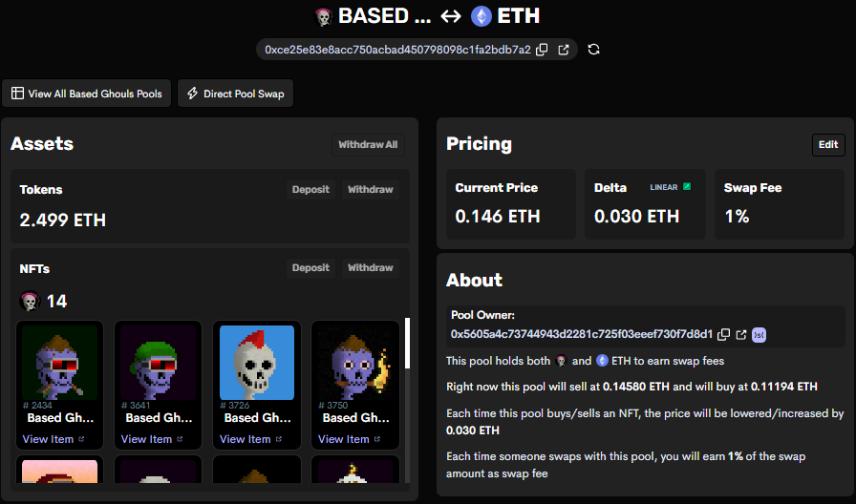Edit the pool pricing
The width and height of the screenshot is (856, 504).
828,144
